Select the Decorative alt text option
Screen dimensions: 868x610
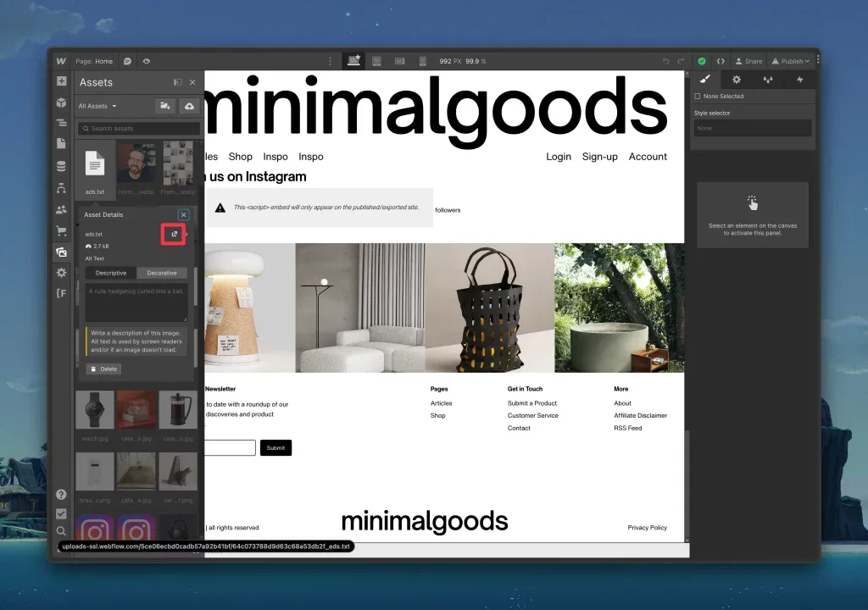click(x=162, y=273)
